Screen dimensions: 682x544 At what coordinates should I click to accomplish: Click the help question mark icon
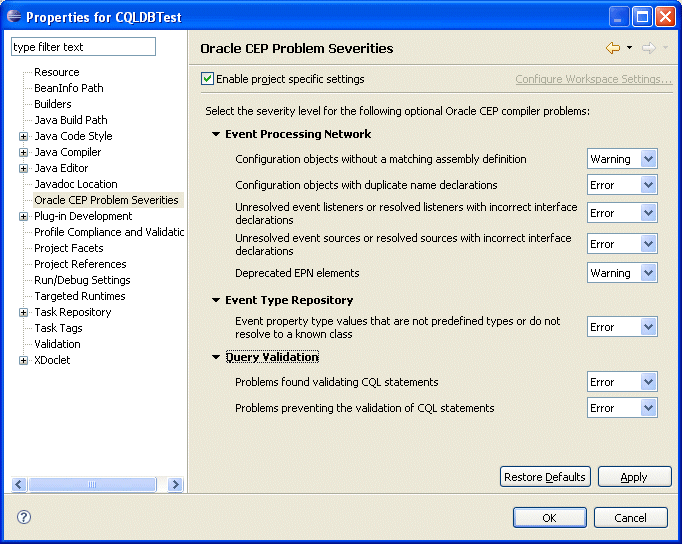tap(23, 517)
